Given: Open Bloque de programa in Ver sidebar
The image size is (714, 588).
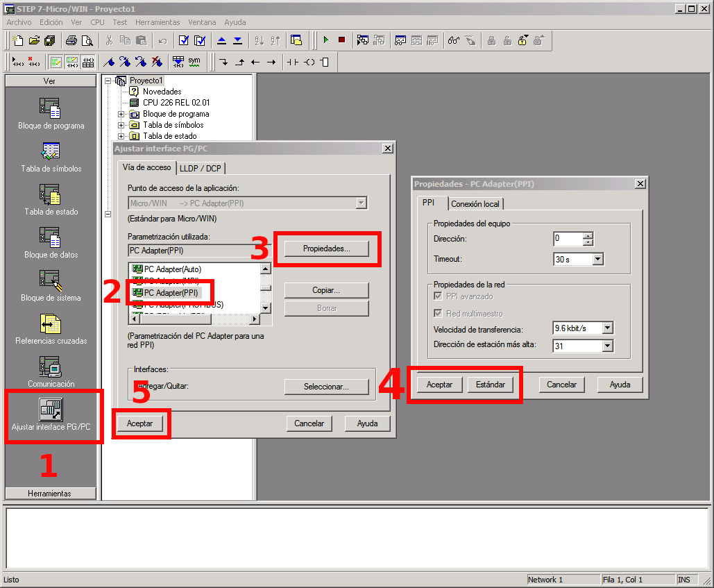Looking at the screenshot, I should pos(51,114).
